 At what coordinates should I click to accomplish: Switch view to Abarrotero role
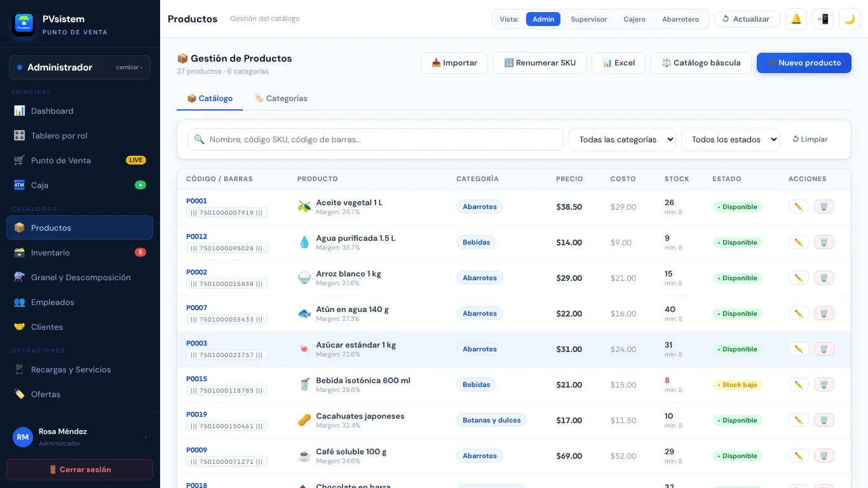click(681, 19)
